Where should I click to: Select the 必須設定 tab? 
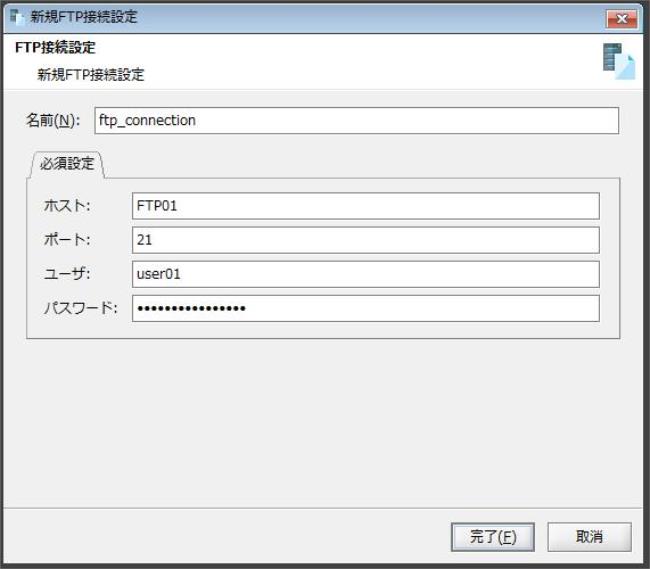(68, 164)
